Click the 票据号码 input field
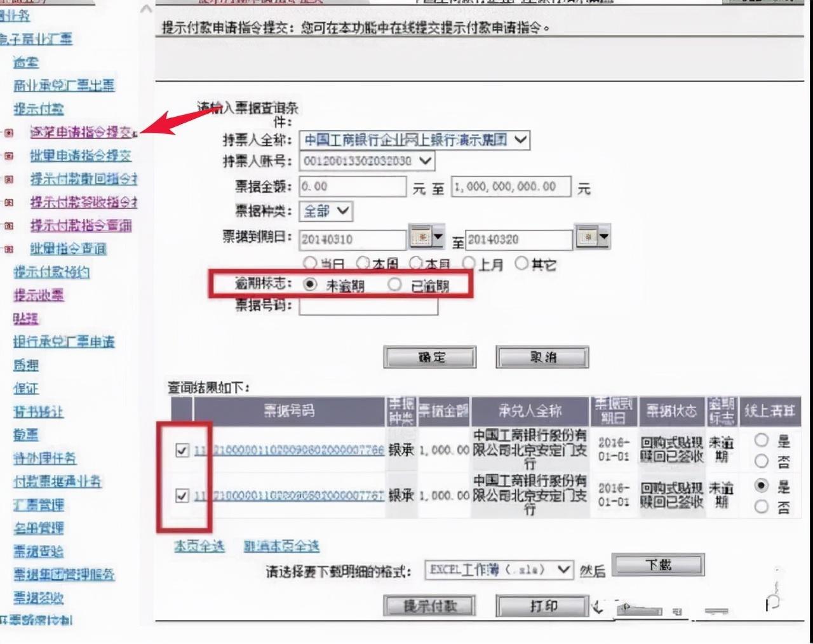This screenshot has height=644, width=813. [x=368, y=307]
